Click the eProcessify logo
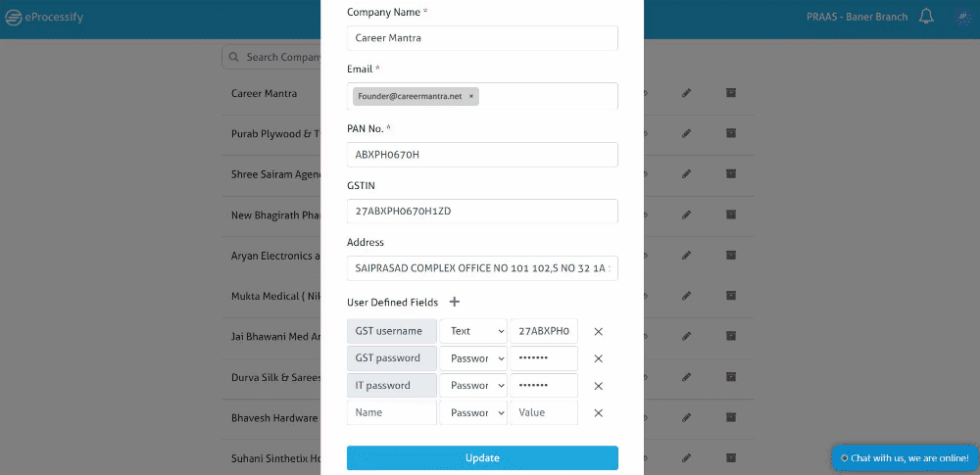Screen dimensions: 980x475 44,18
